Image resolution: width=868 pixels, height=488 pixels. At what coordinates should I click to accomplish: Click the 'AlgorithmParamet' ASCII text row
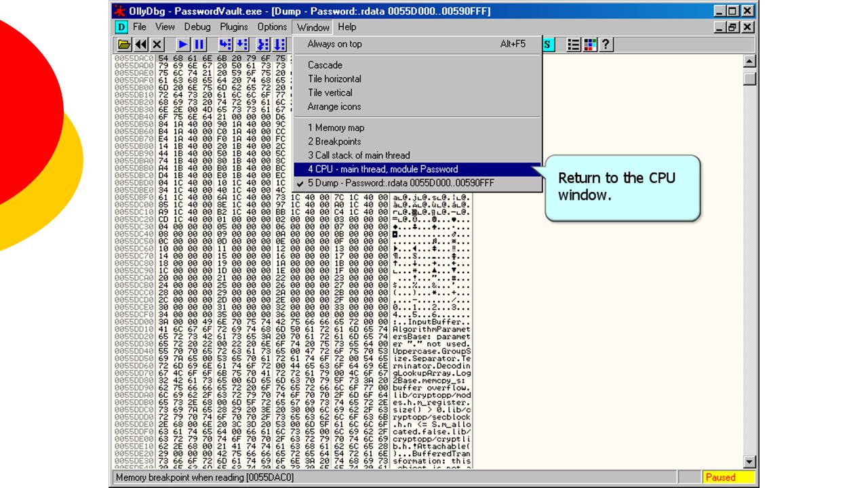(x=431, y=329)
